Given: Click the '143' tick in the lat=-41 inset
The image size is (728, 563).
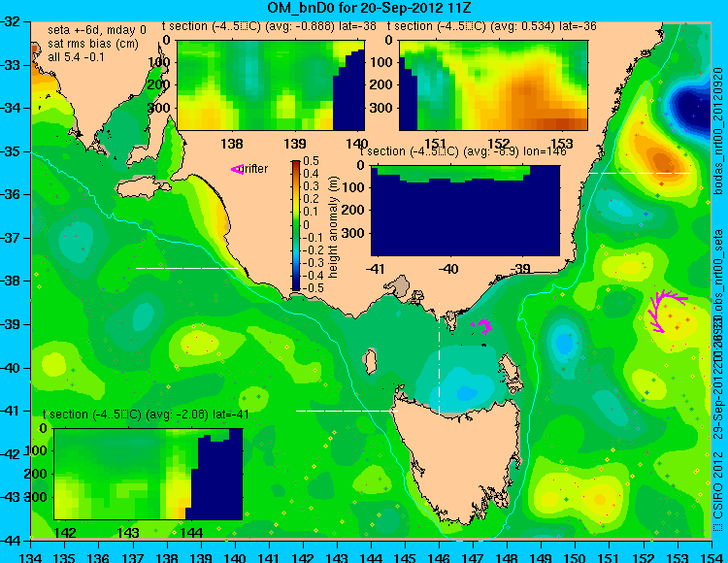Looking at the screenshot, I should click(x=128, y=532).
